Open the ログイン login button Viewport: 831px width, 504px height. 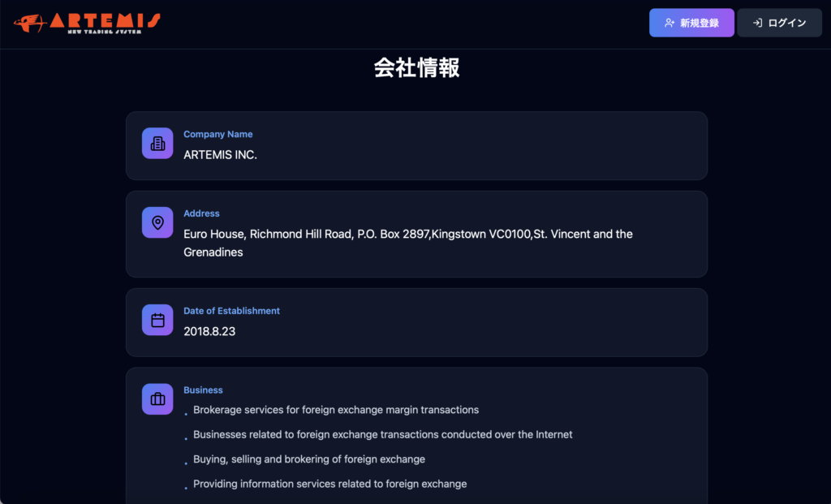pyautogui.click(x=780, y=23)
